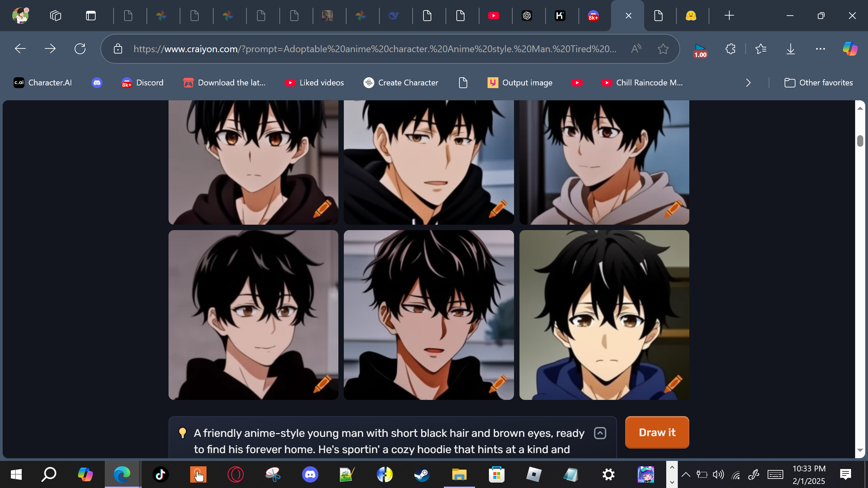Open the vertical tabs toggle button
The width and height of the screenshot is (868, 488).
click(x=91, y=16)
